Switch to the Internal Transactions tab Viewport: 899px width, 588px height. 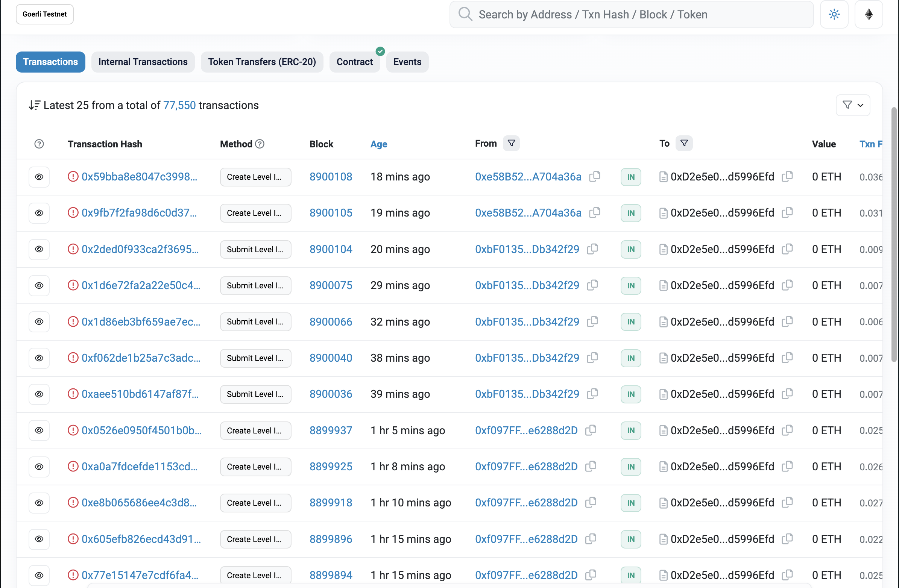[x=143, y=62]
